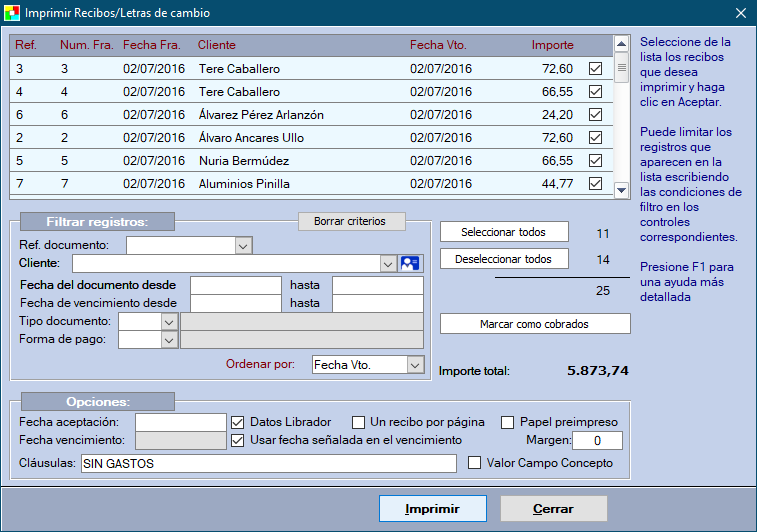Screen dimensions: 757x532
Task: Open the Ref. documento dropdown
Action: coord(243,244)
